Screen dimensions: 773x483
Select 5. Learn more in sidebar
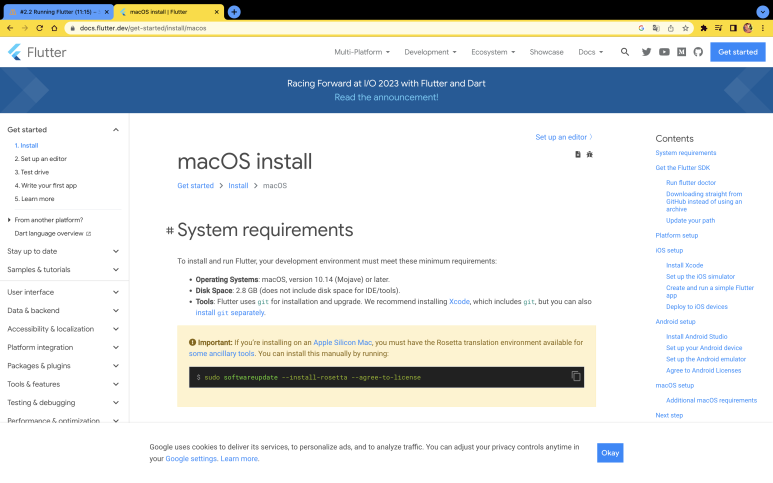pos(34,199)
